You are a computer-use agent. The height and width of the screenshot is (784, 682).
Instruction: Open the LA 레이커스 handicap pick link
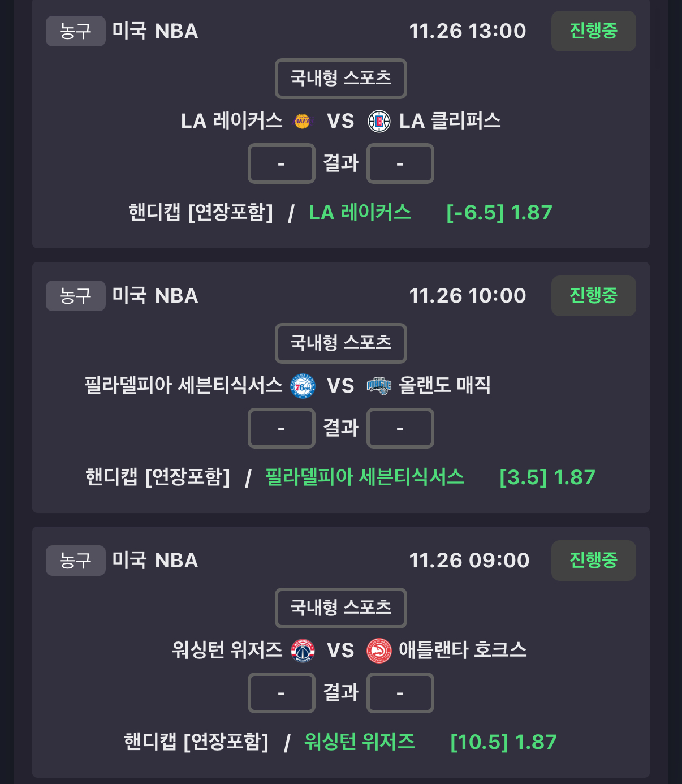(x=360, y=213)
